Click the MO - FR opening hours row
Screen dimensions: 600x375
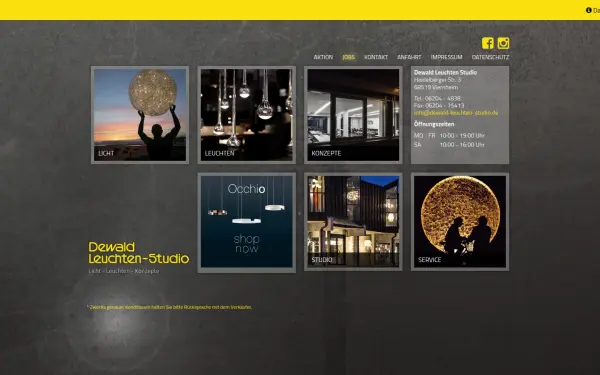pyautogui.click(x=449, y=135)
